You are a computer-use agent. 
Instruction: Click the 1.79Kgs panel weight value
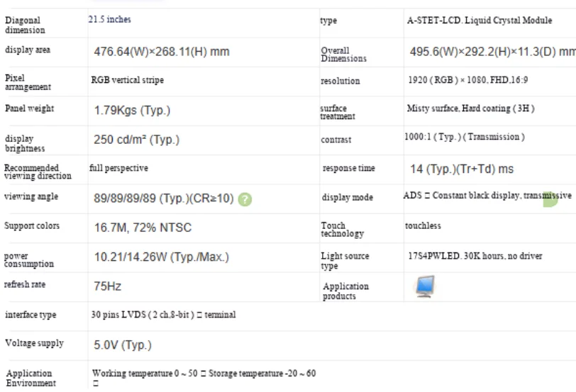pos(132,110)
